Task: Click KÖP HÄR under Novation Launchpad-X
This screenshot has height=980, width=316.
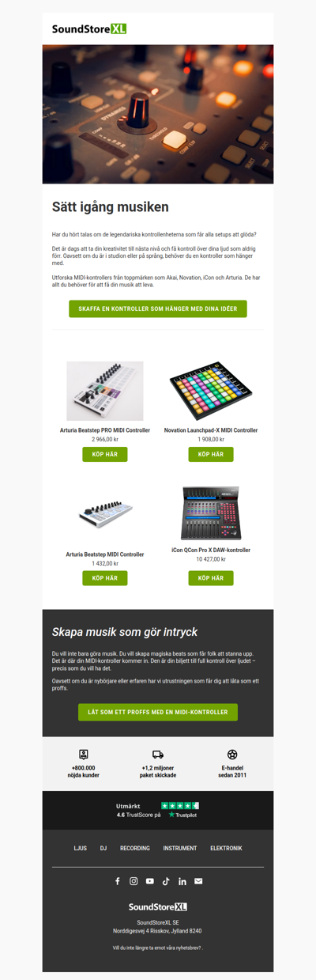Action: pos(211,455)
